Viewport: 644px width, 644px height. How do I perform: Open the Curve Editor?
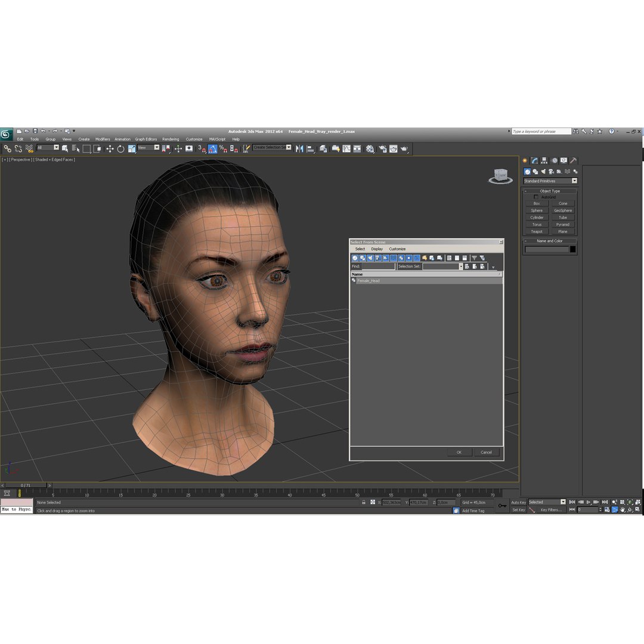346,148
